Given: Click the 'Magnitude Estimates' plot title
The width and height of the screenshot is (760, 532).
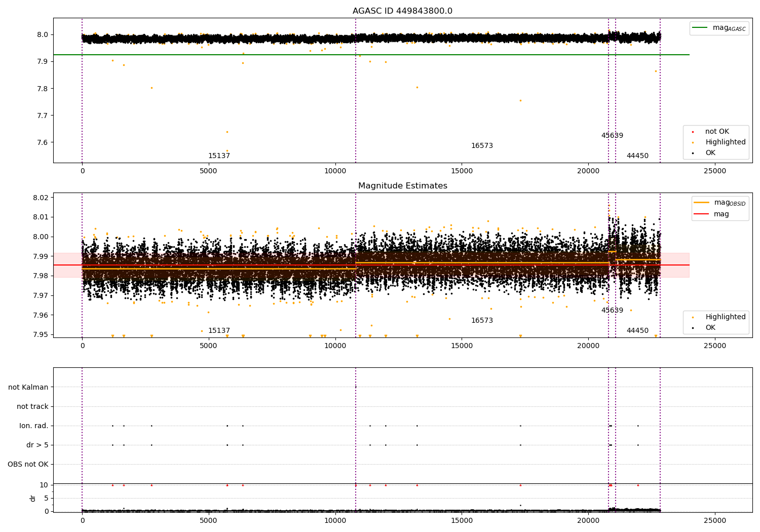Looking at the screenshot, I should (402, 186).
